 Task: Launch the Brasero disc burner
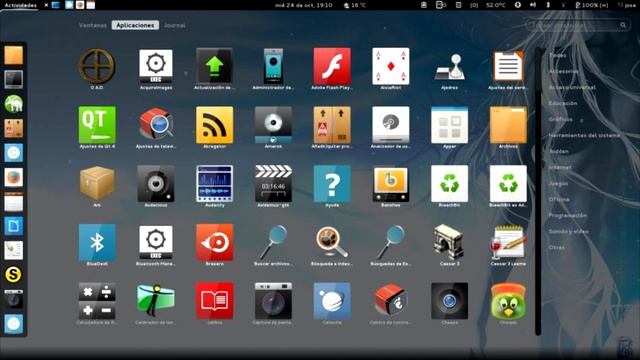[x=214, y=242]
